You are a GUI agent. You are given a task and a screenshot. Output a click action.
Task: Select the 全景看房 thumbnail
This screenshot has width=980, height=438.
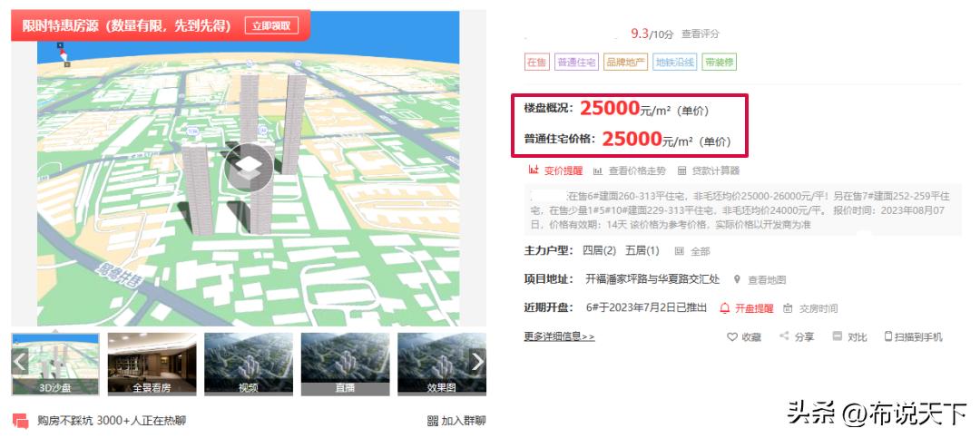click(152, 365)
